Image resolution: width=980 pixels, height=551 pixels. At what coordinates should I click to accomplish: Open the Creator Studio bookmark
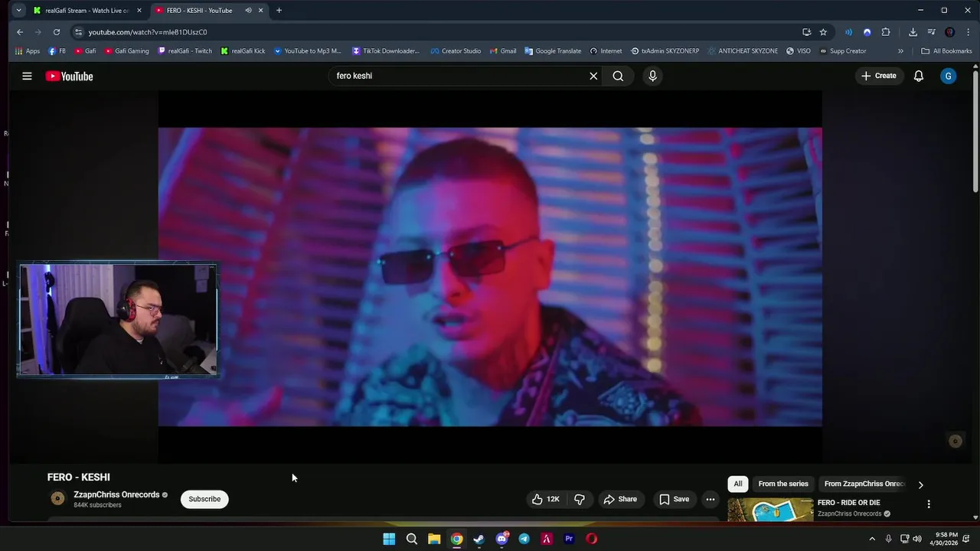pos(456,51)
